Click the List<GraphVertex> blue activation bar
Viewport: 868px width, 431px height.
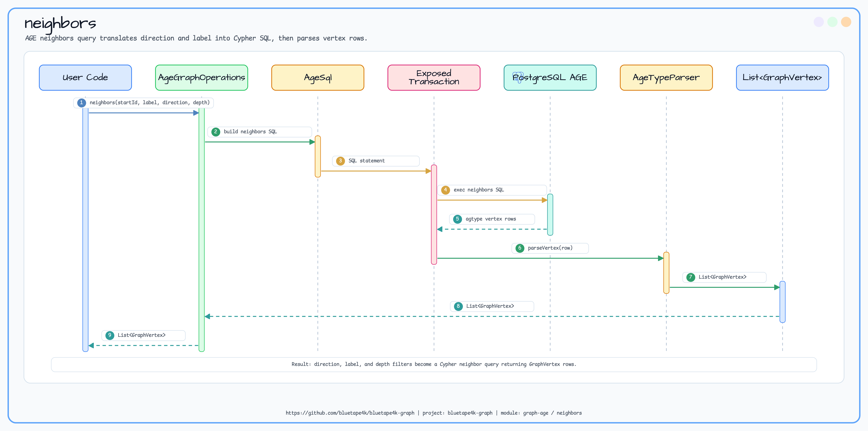782,302
